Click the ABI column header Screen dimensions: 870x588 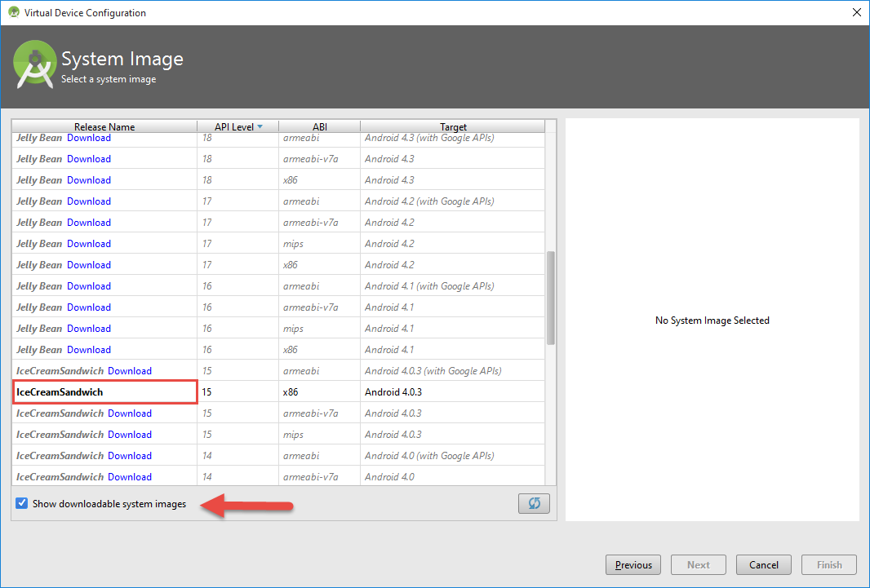[320, 126]
